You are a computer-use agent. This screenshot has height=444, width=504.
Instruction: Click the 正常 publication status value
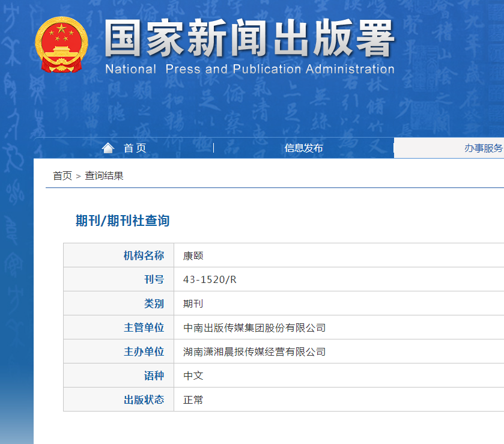193,400
